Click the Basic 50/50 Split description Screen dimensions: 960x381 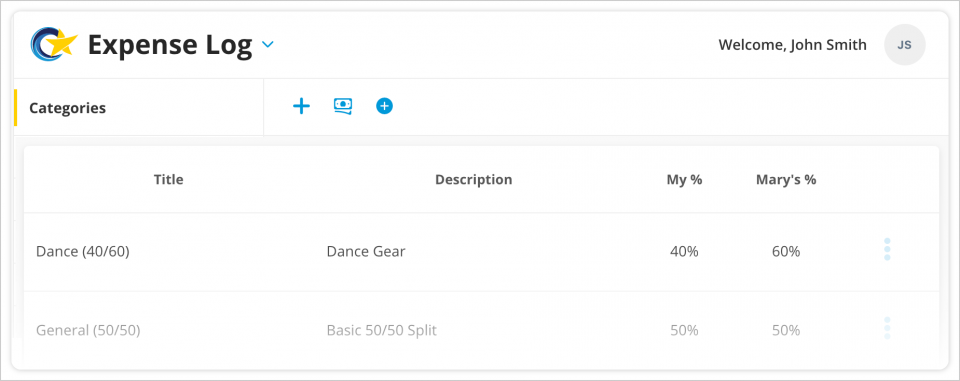pos(381,330)
